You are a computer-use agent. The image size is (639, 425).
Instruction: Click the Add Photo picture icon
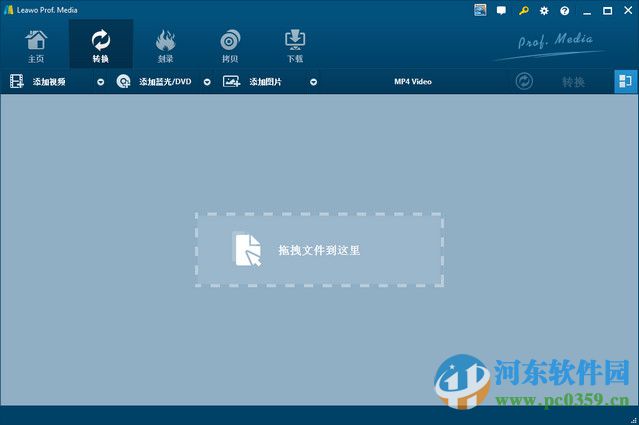pos(231,81)
